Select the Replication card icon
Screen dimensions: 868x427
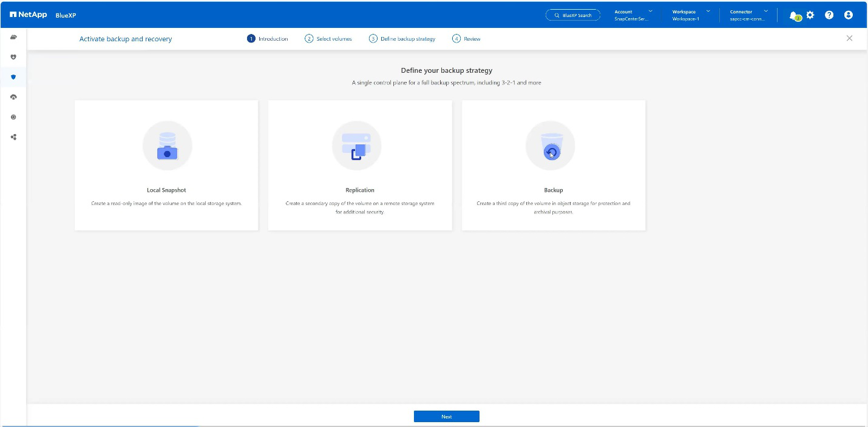(357, 146)
